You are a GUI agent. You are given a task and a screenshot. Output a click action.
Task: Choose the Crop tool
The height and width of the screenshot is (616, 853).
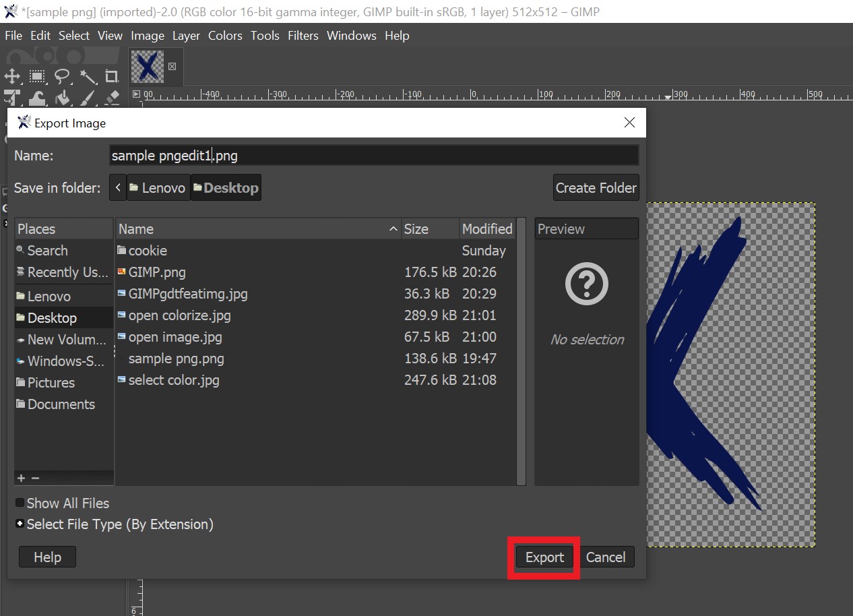pos(112,76)
